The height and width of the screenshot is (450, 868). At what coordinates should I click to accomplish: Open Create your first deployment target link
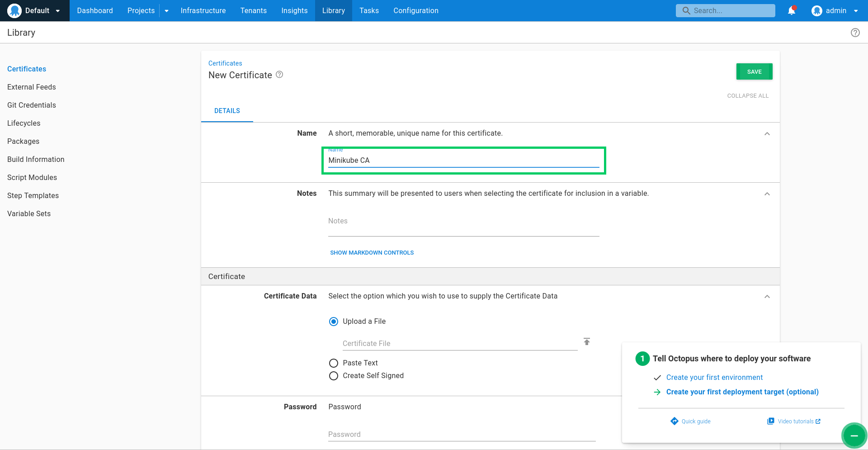pyautogui.click(x=742, y=392)
